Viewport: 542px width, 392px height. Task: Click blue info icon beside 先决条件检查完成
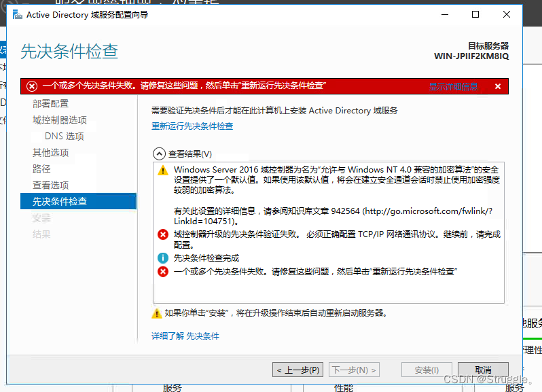(x=163, y=258)
